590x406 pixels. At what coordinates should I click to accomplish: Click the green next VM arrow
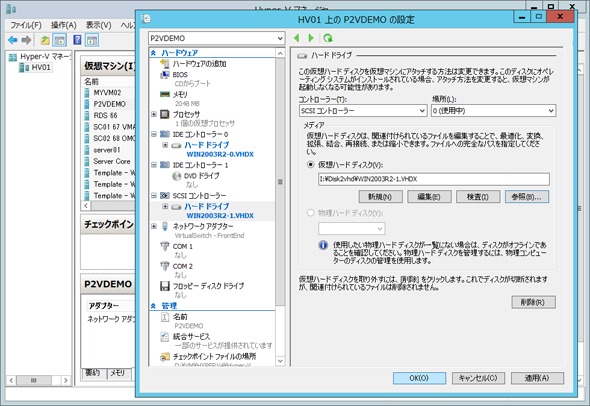click(x=311, y=38)
